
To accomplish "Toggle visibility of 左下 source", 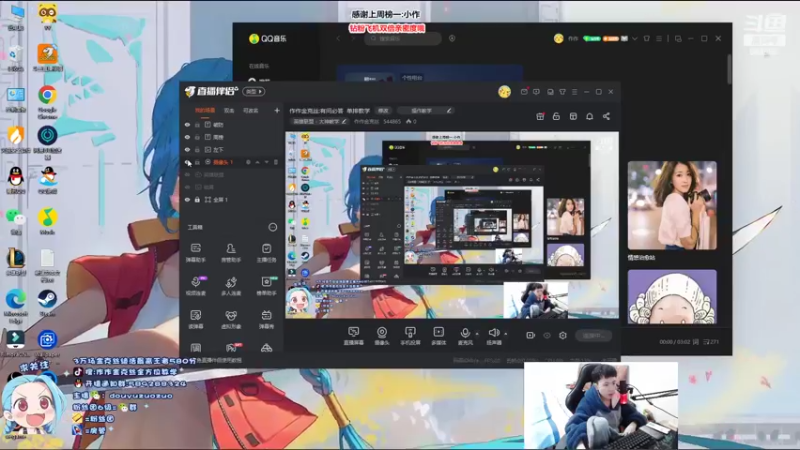I will point(187,149).
